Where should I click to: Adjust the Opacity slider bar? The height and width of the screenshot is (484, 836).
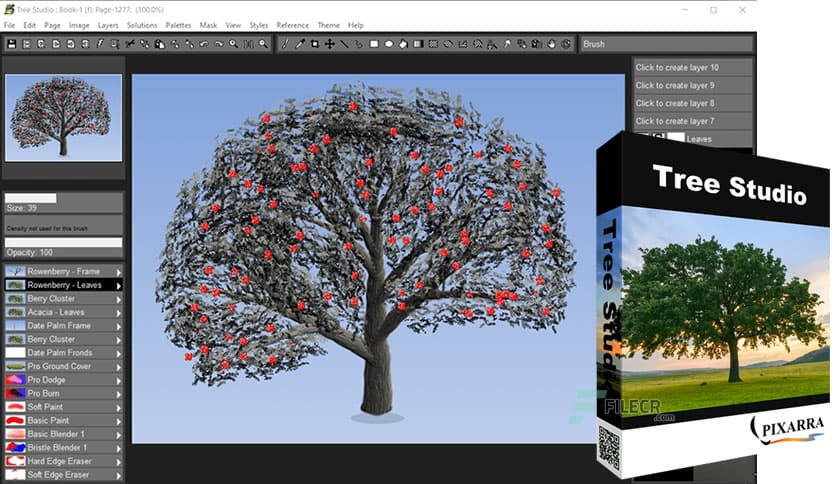click(x=63, y=243)
